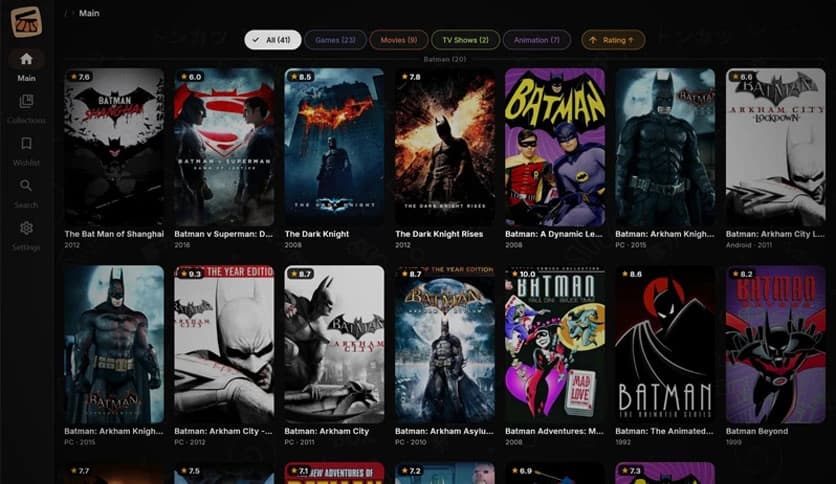Filter by Animation (7)

[537, 40]
